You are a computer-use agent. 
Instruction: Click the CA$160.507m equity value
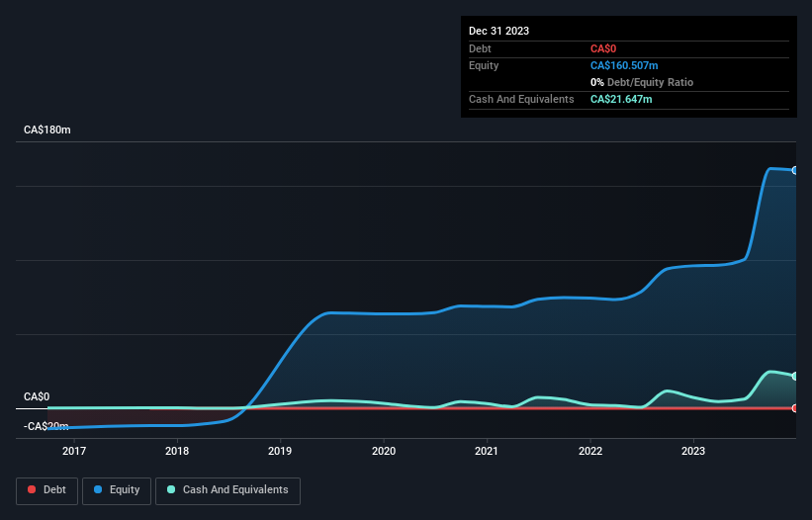pos(624,65)
